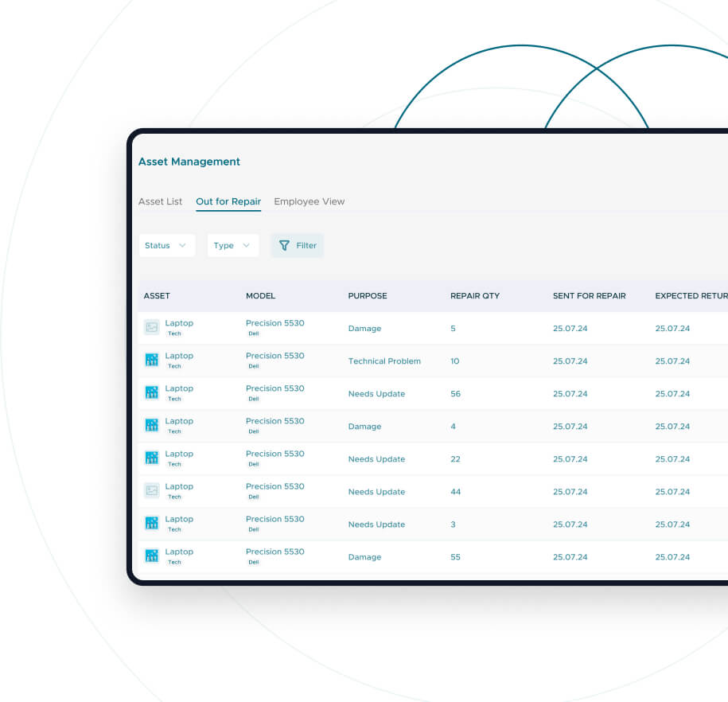
Task: Click the PURPOSE column header
Action: 367,295
